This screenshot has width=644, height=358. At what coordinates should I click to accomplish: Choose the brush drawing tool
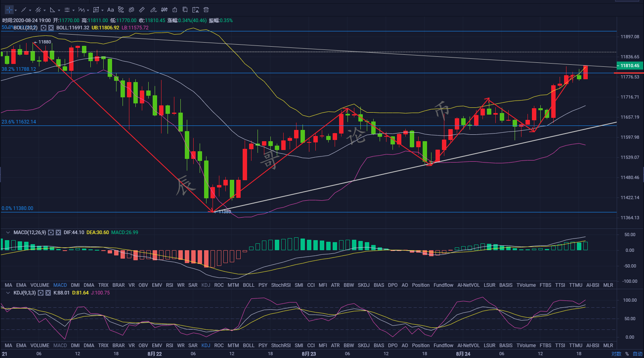[153, 10]
